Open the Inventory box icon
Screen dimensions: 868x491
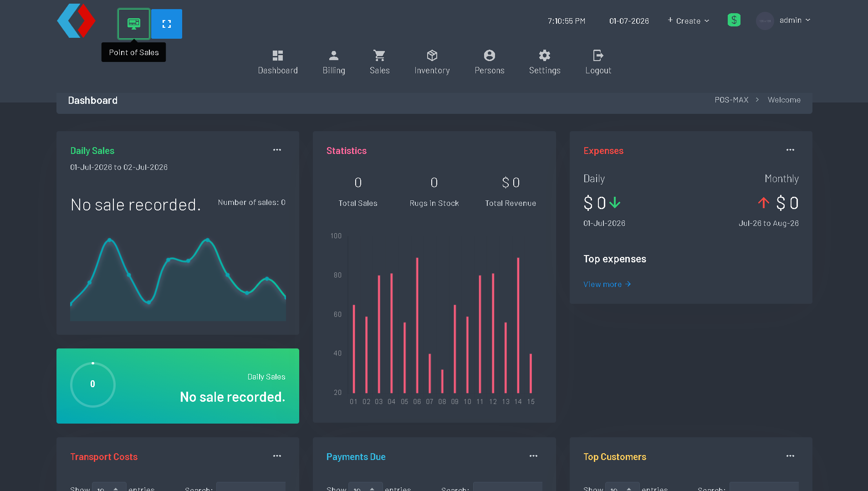coord(432,56)
